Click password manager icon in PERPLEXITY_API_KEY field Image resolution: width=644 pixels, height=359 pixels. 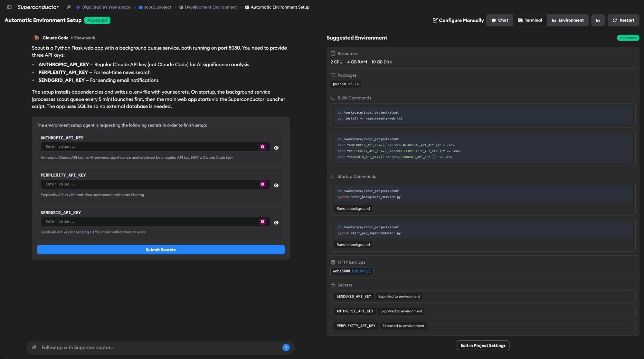click(x=262, y=184)
